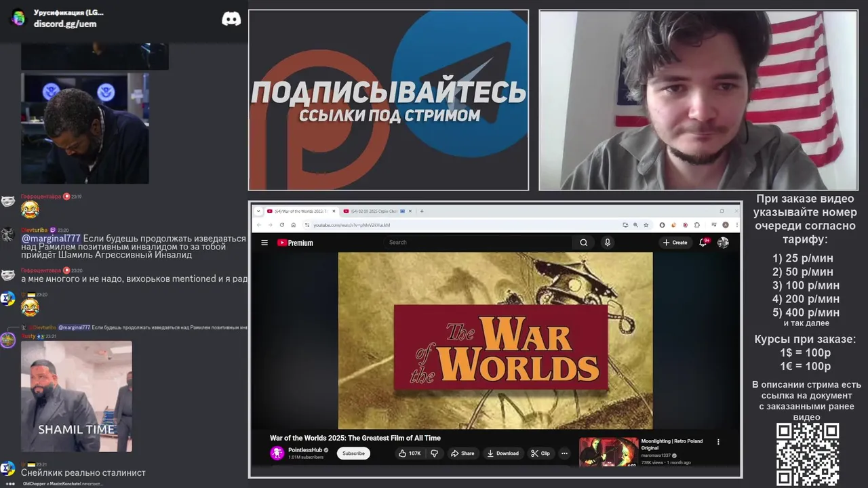Click the browser home icon
The image size is (868, 488).
293,225
